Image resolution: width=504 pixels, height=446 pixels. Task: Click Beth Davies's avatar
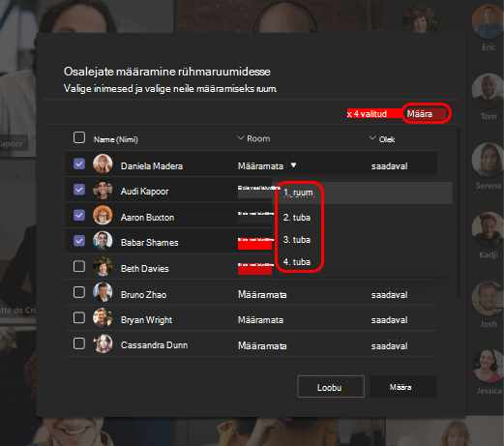(103, 266)
